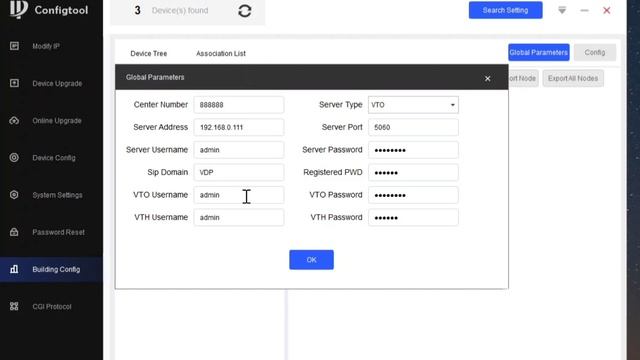Viewport: 640px width, 360px height.
Task: Click the Modify IP sidebar icon
Action: 14,46
